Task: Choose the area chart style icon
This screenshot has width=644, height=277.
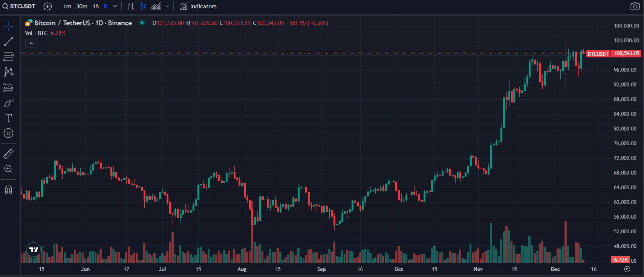Action: (x=156, y=6)
